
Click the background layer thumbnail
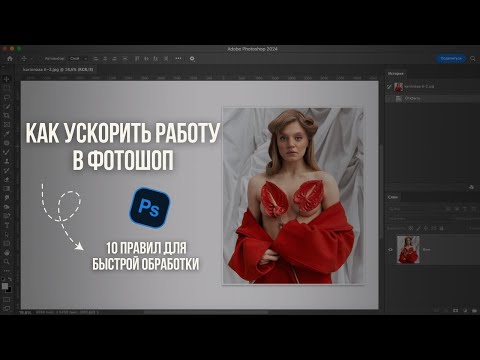click(x=408, y=249)
